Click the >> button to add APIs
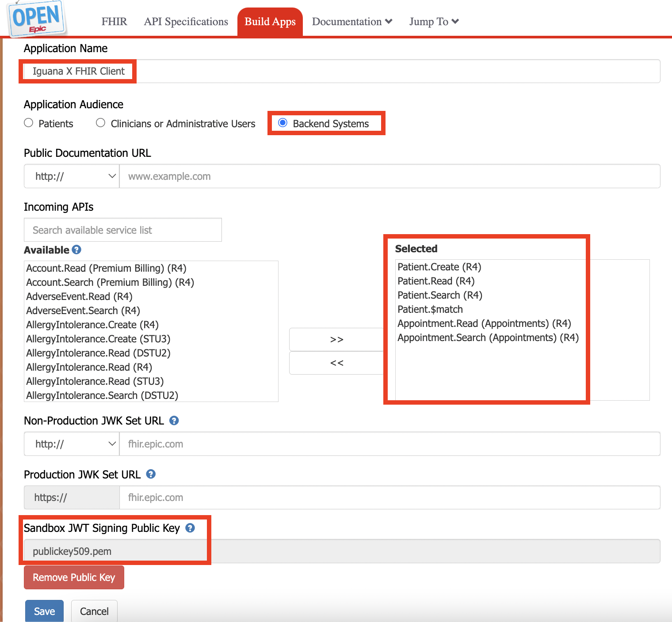 [336, 339]
